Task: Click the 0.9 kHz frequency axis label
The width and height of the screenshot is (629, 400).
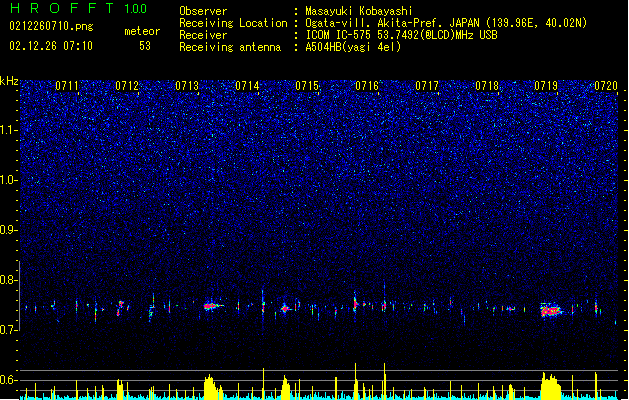Action: (9, 230)
